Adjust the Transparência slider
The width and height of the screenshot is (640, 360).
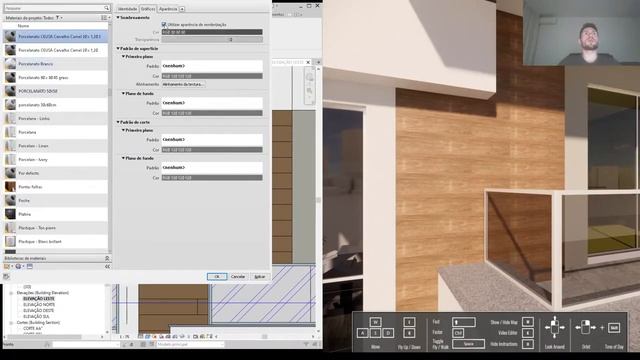click(x=212, y=40)
